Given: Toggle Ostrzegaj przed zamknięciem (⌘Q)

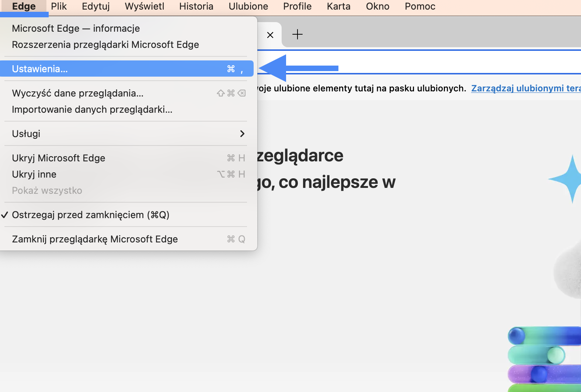Looking at the screenshot, I should [127, 215].
